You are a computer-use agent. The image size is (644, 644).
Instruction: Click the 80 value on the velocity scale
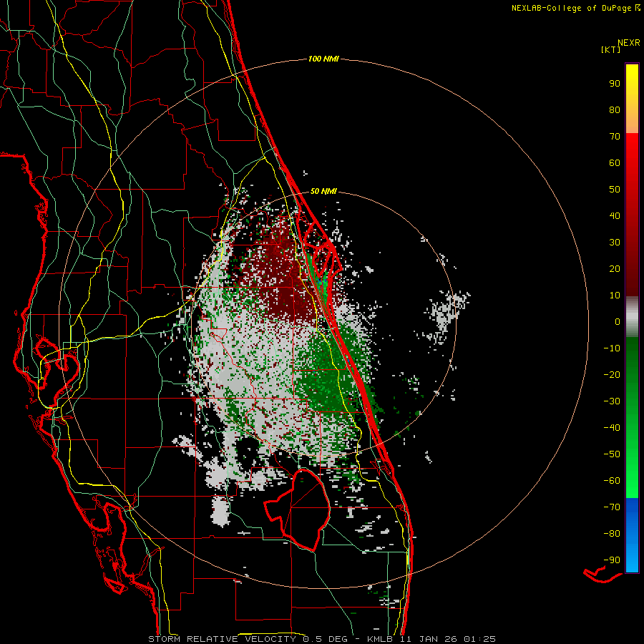click(615, 109)
